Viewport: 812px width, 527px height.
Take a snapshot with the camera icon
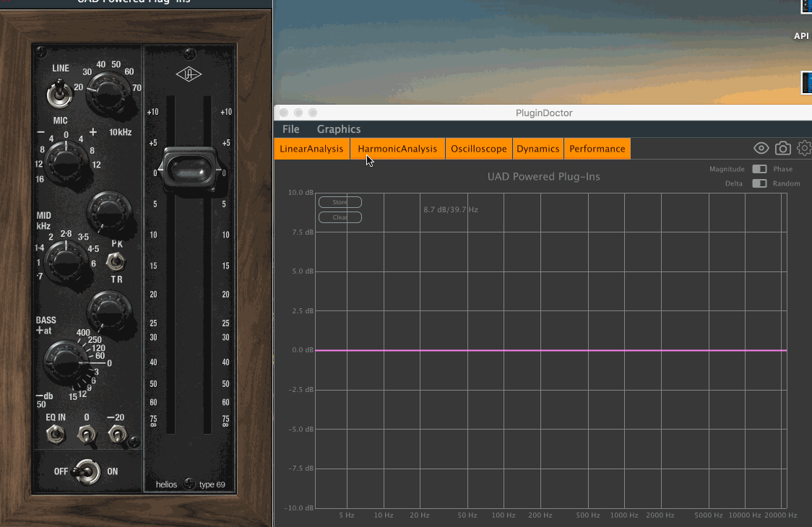pyautogui.click(x=782, y=149)
